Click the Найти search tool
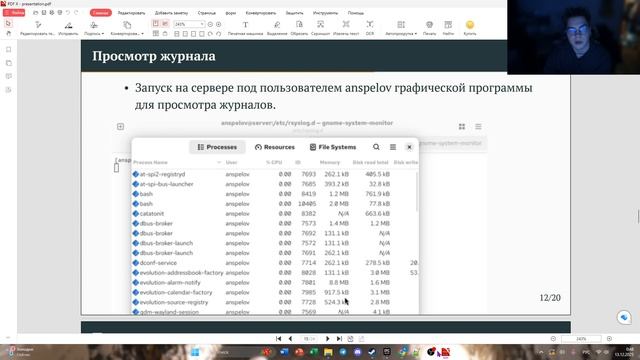Viewport: 640px width, 360px height. pyautogui.click(x=448, y=28)
